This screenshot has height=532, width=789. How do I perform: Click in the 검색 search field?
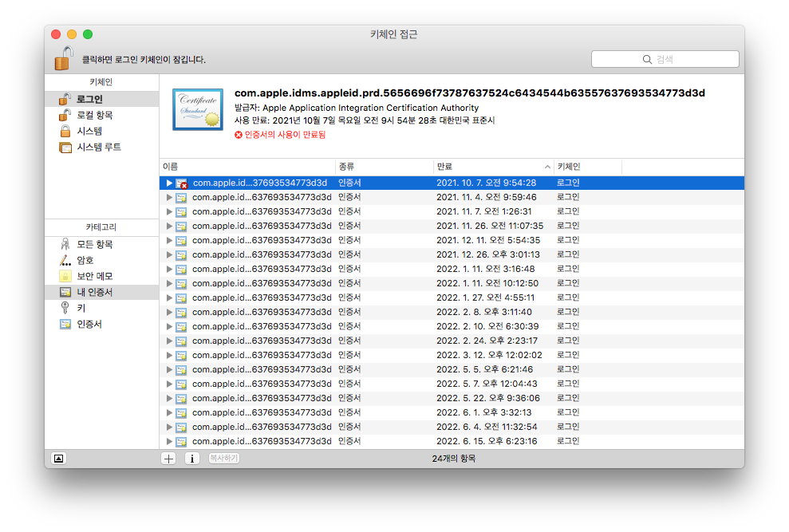point(665,59)
